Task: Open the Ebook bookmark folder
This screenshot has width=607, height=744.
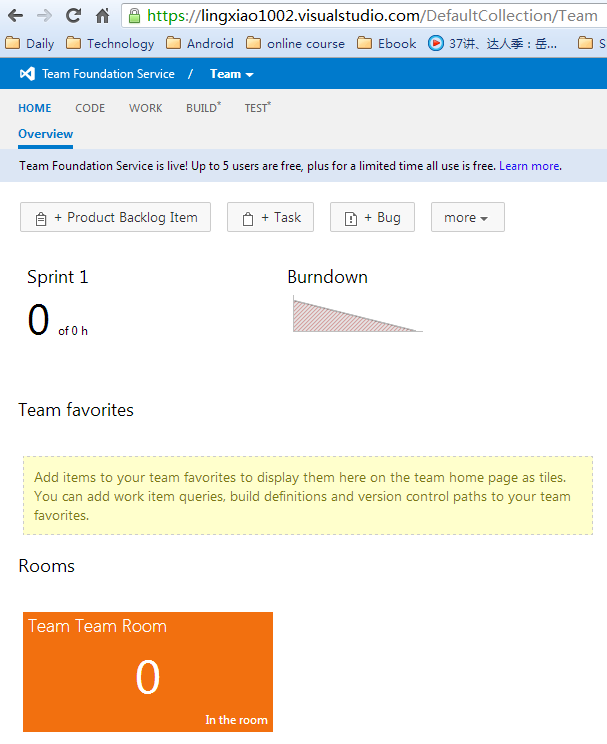Action: pyautogui.click(x=387, y=43)
